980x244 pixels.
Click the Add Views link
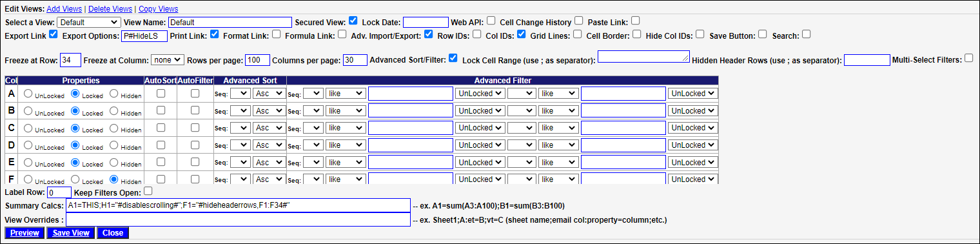pos(65,9)
